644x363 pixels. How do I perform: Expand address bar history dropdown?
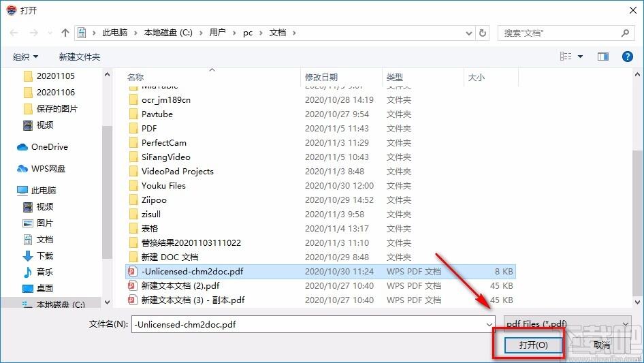(468, 33)
